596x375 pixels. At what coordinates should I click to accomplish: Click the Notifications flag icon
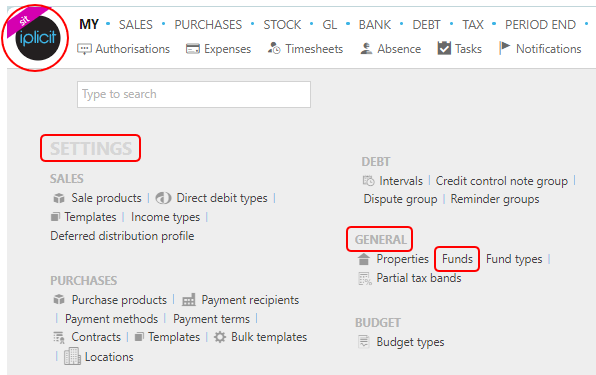click(504, 48)
